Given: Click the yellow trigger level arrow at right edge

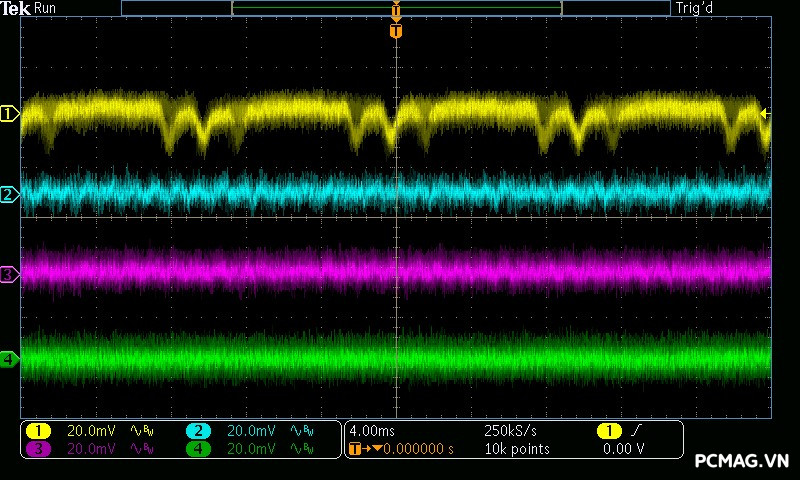Looking at the screenshot, I should coord(766,114).
